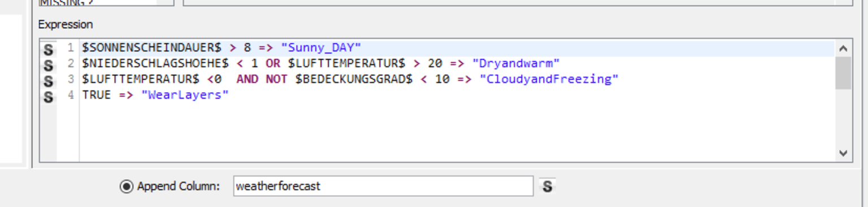The height and width of the screenshot is (207, 868).
Task: Click "Dryandwarm" string in line 2
Action: (516, 63)
